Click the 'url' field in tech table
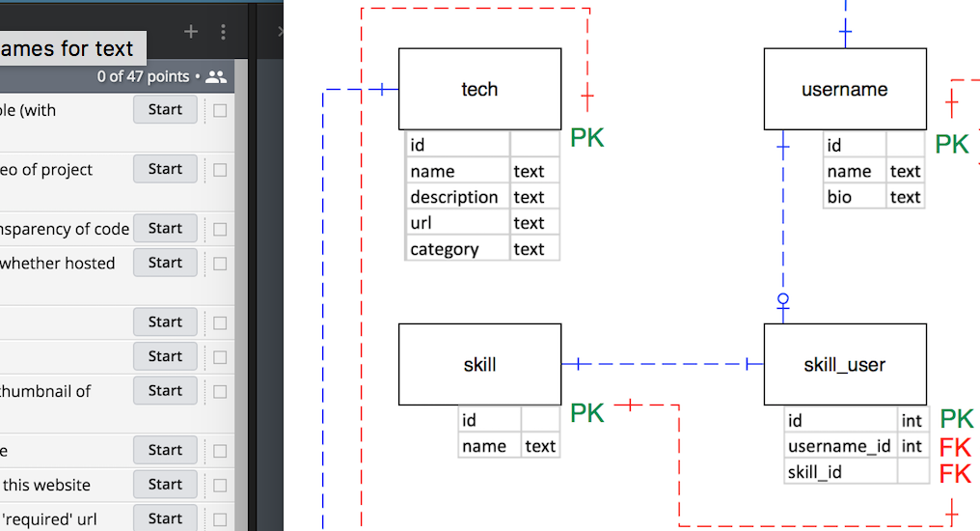 pyautogui.click(x=457, y=223)
